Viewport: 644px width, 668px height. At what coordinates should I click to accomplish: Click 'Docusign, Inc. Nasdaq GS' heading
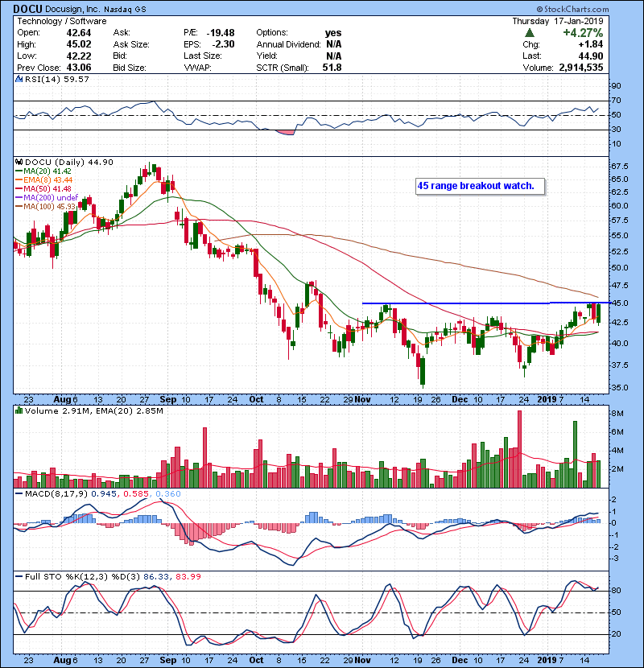pyautogui.click(x=96, y=10)
